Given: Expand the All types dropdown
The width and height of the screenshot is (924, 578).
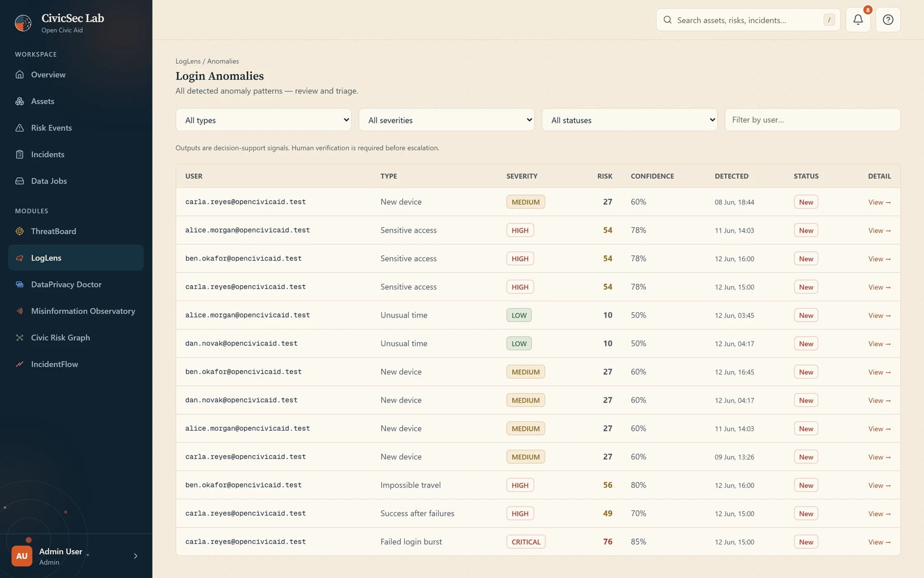Looking at the screenshot, I should tap(264, 120).
